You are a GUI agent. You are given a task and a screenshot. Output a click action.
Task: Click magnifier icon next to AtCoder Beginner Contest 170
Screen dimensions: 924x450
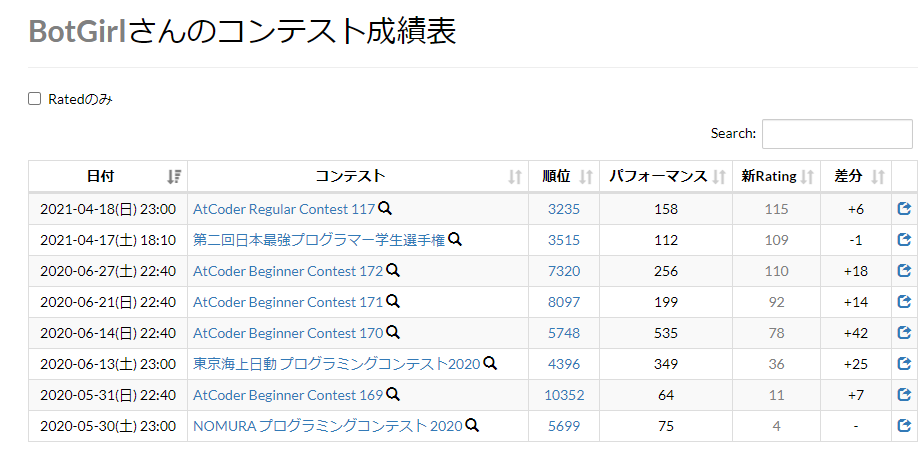tap(393, 332)
